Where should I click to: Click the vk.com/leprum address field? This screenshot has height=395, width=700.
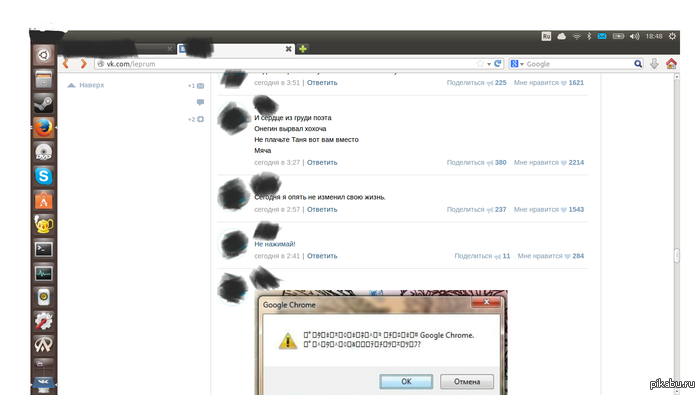285,64
